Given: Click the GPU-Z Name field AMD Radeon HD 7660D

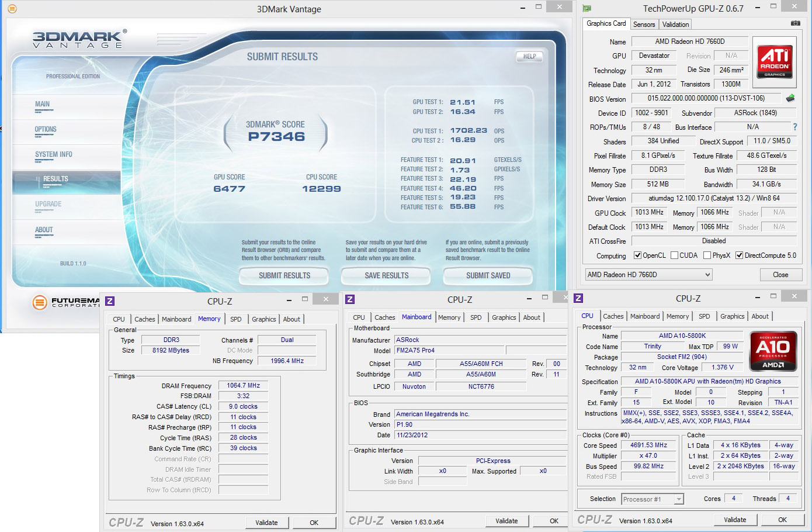Looking at the screenshot, I should [x=689, y=42].
